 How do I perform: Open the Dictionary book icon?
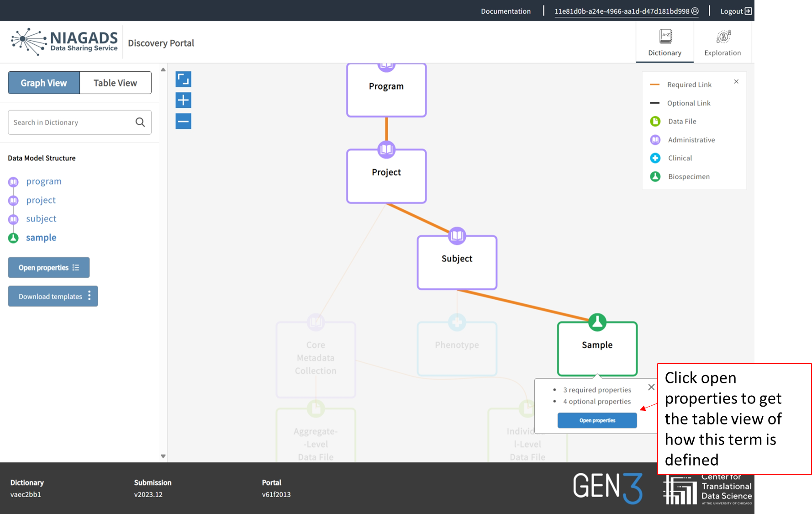pos(665,37)
